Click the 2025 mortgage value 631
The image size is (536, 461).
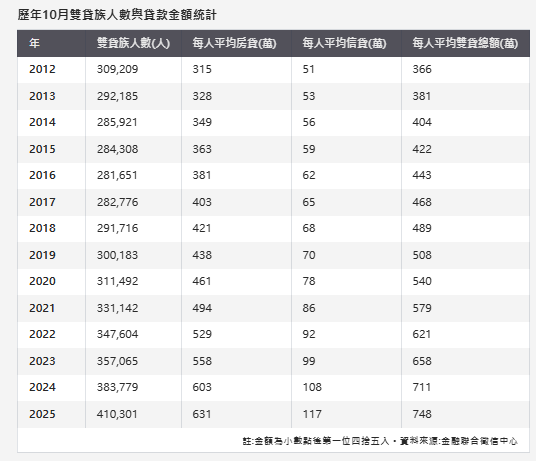(x=202, y=414)
